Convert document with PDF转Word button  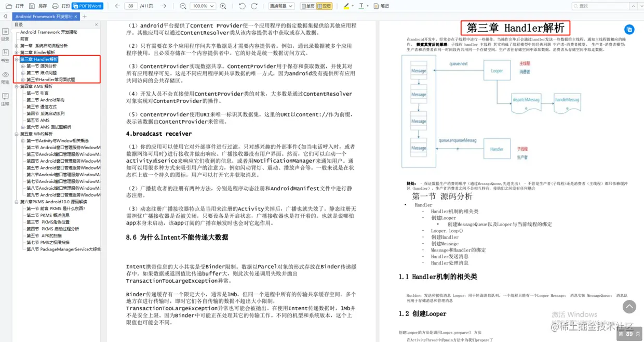(x=87, y=6)
